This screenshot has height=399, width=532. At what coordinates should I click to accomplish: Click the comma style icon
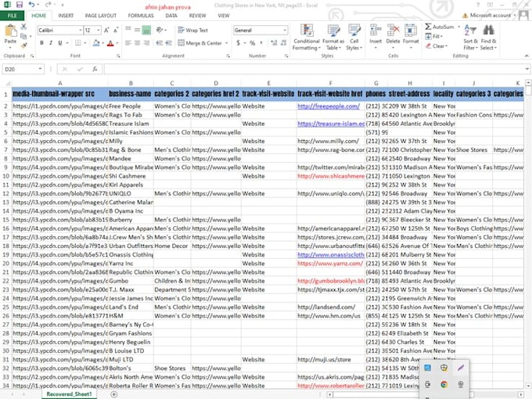tap(261, 43)
